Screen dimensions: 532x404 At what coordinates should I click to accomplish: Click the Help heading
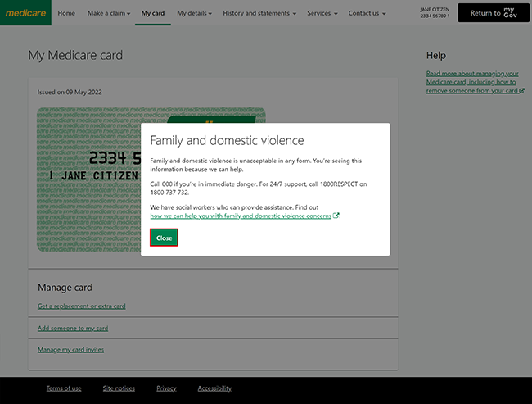click(x=436, y=56)
